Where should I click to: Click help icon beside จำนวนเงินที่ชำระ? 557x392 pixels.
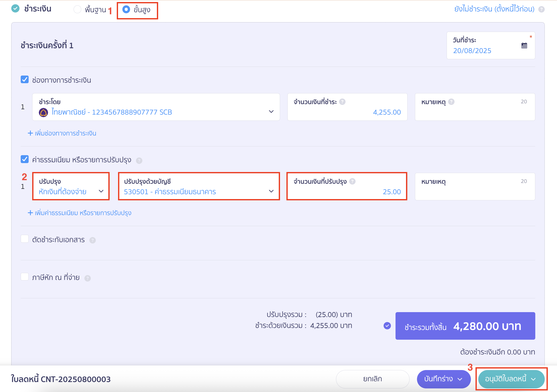point(342,102)
